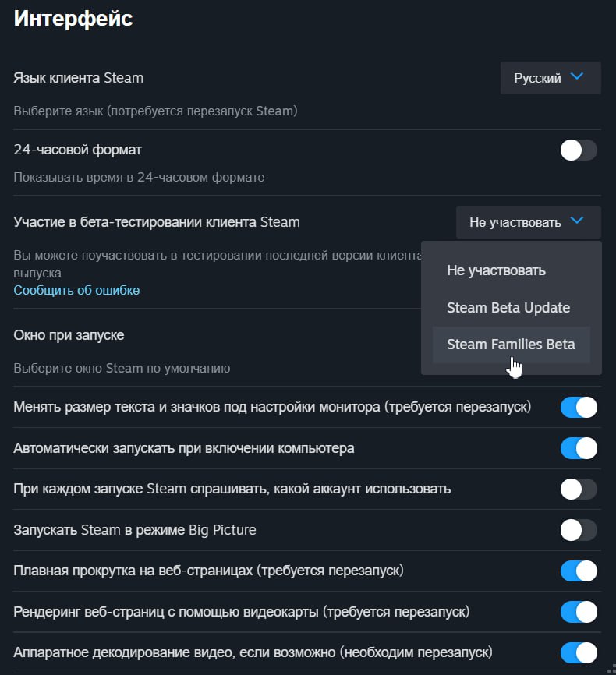
Task: Click the chevron beside Не участвовать
Action: (x=577, y=221)
